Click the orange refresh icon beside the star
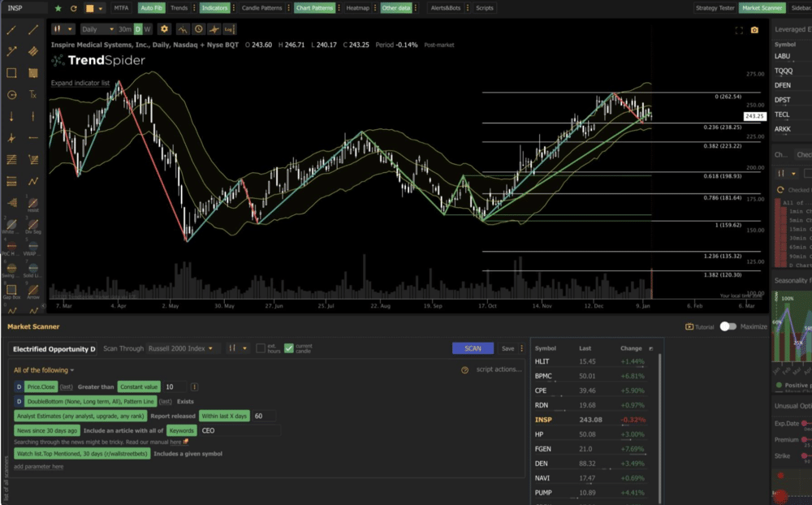812x505 pixels. click(74, 8)
